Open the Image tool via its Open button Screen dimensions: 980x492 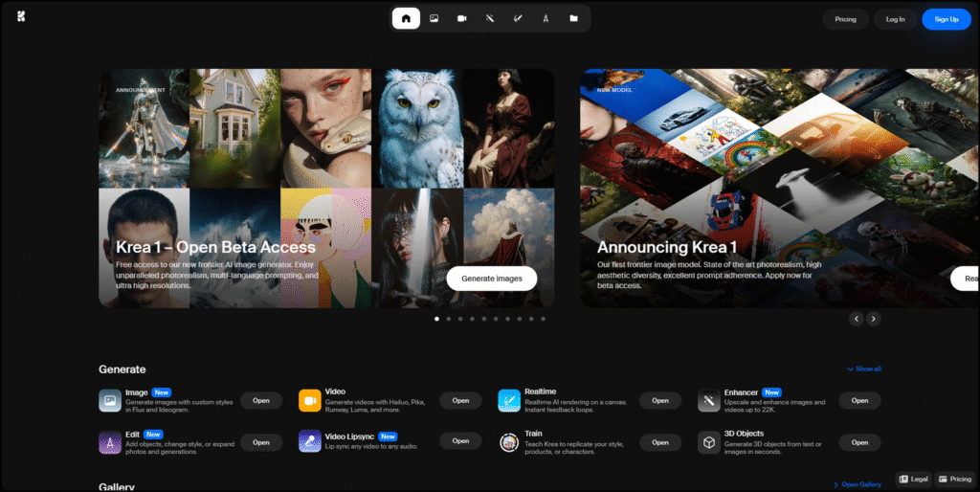point(261,401)
